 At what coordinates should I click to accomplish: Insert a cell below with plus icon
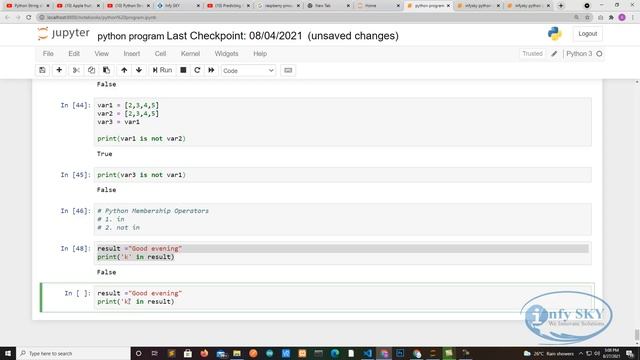(59, 70)
